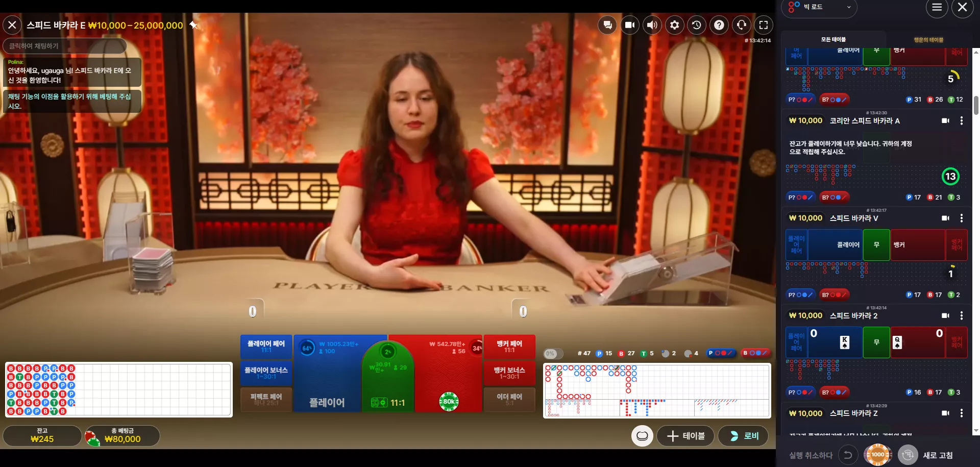Image resolution: width=980 pixels, height=467 pixels.
Task: Toggle B? prediction for 코리안 스피드 바카라 A
Action: tap(834, 198)
